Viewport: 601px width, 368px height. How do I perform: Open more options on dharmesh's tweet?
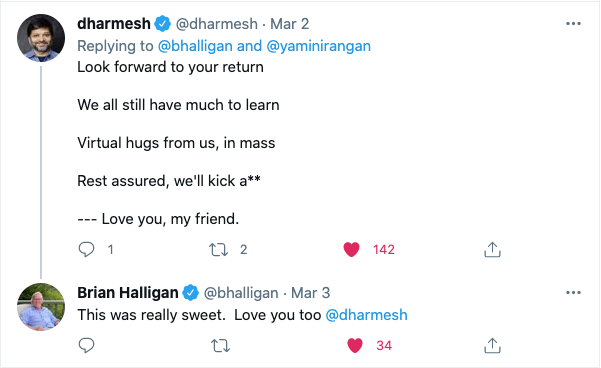[573, 24]
